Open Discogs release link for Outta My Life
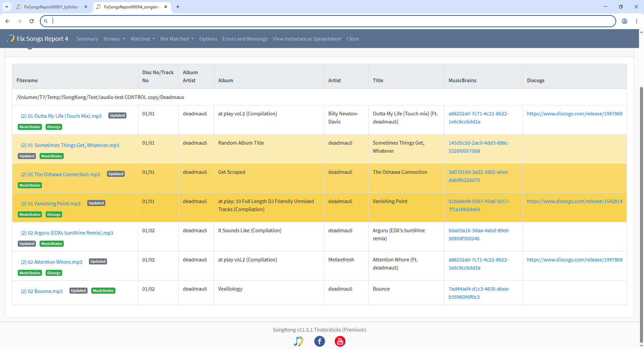This screenshot has width=644, height=349. point(575,114)
